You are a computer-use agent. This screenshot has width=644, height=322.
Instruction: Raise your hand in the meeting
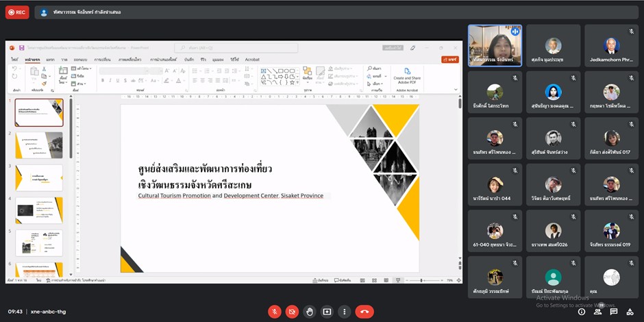pos(310,312)
